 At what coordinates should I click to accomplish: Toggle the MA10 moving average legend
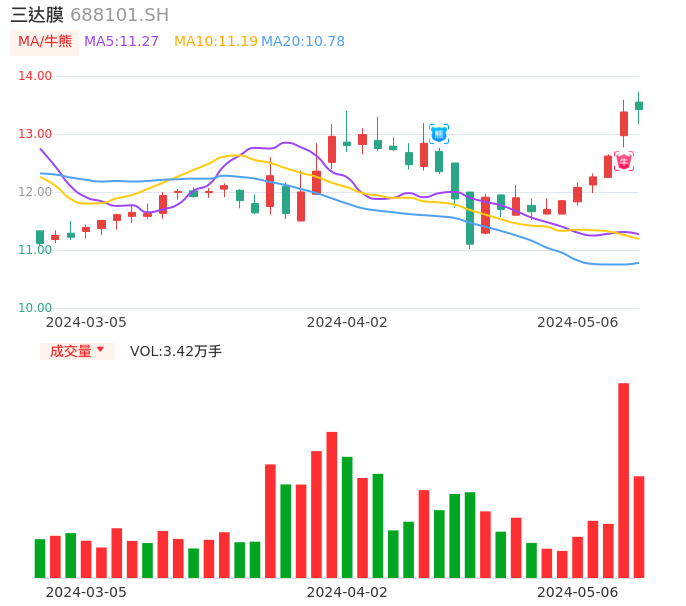215,41
